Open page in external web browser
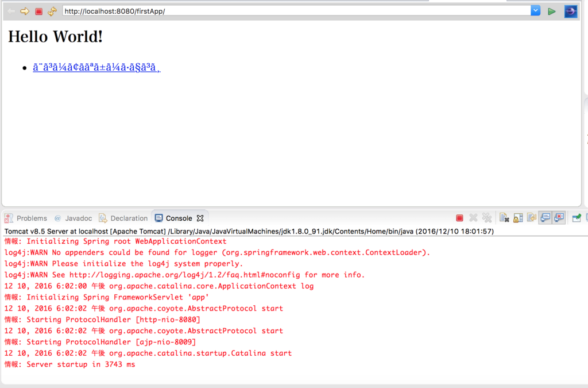The image size is (588, 388). [571, 11]
